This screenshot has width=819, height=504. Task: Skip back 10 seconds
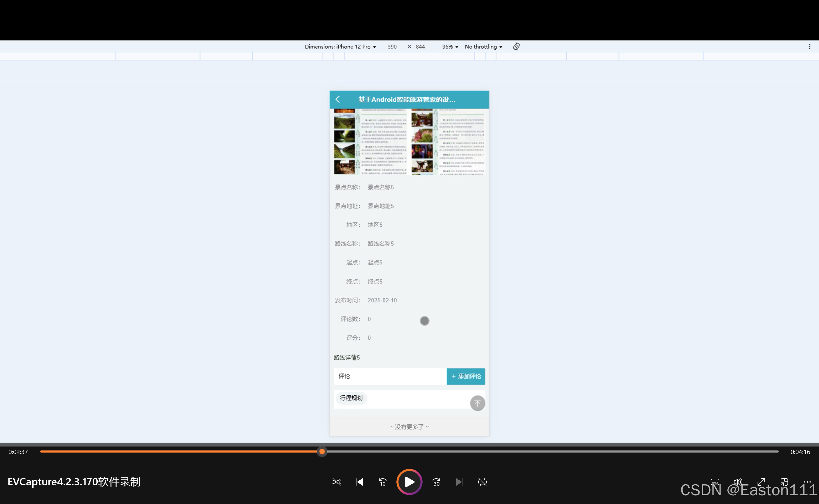click(382, 482)
